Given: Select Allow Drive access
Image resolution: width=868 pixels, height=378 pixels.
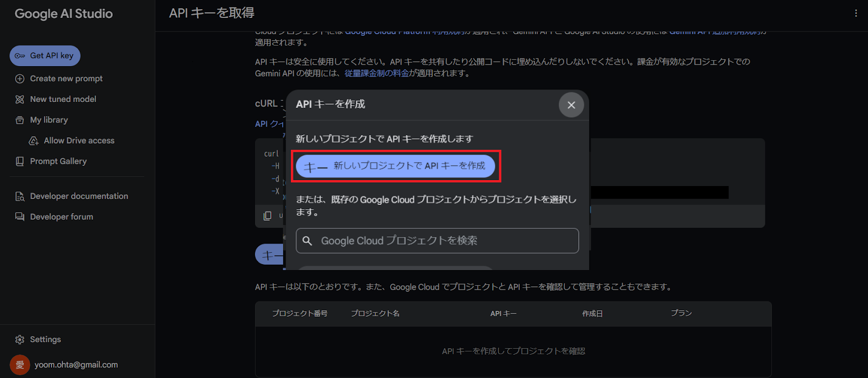Looking at the screenshot, I should coord(79,140).
